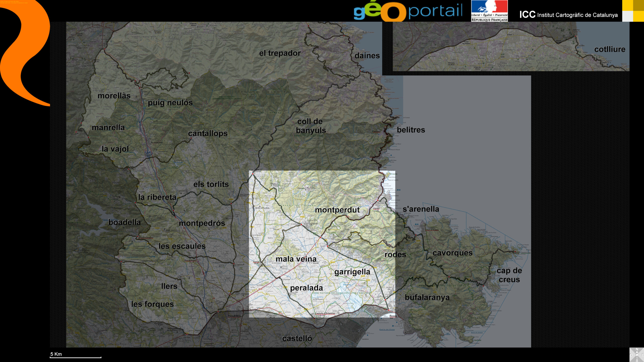Click the les escaules map label
Screen dimensions: 644x362
(182, 246)
